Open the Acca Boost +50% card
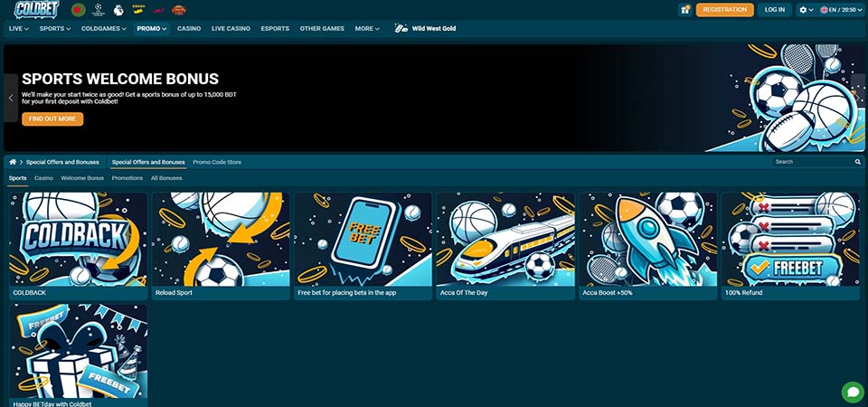This screenshot has height=407, width=868. [647, 246]
